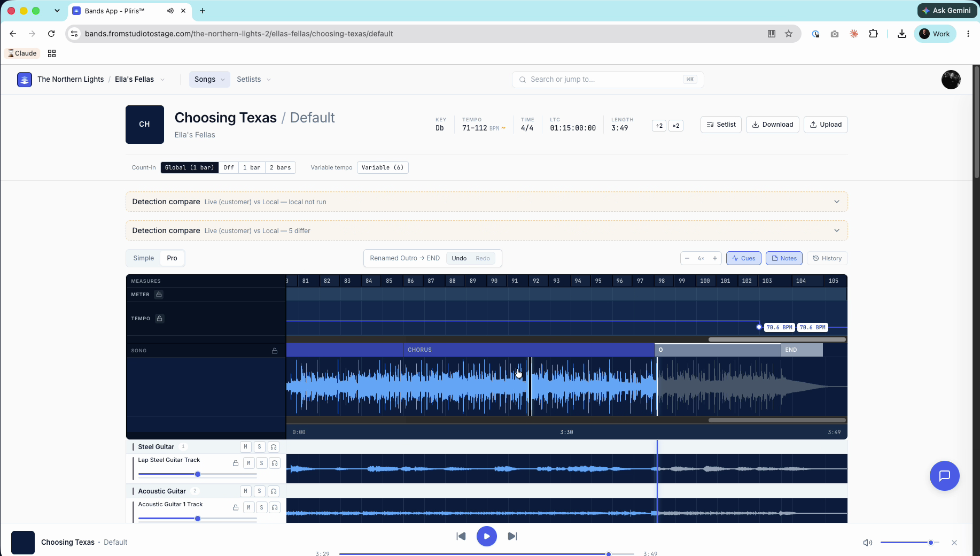The image size is (980, 556).
Task: Switch to Simple view tab
Action: tap(144, 258)
